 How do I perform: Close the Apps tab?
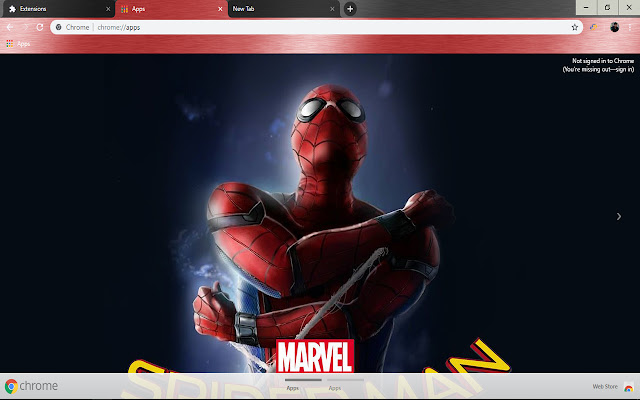[x=220, y=9]
